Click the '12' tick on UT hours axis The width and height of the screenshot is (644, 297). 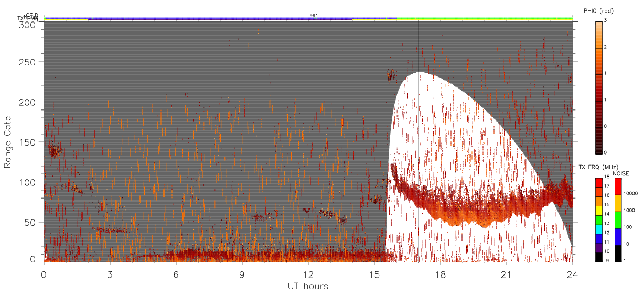[308, 274]
